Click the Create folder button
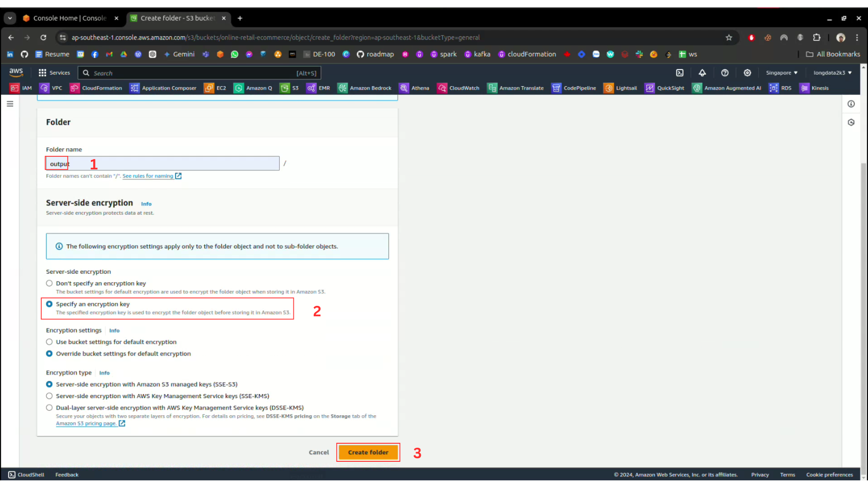Image resolution: width=868 pixels, height=488 pixels. pos(368,452)
